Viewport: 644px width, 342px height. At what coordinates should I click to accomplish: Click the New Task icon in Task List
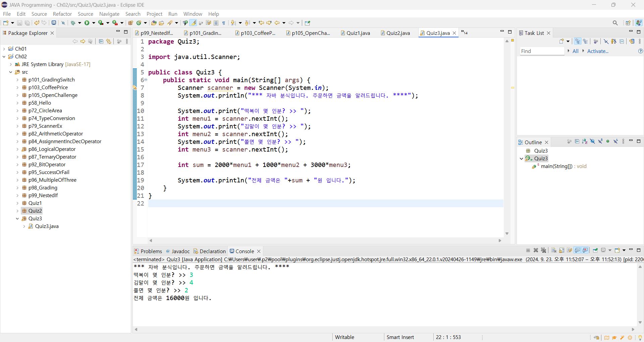561,41
